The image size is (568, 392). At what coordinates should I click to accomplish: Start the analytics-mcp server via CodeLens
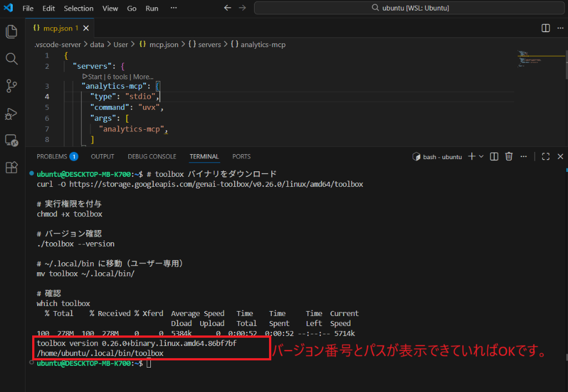93,77
